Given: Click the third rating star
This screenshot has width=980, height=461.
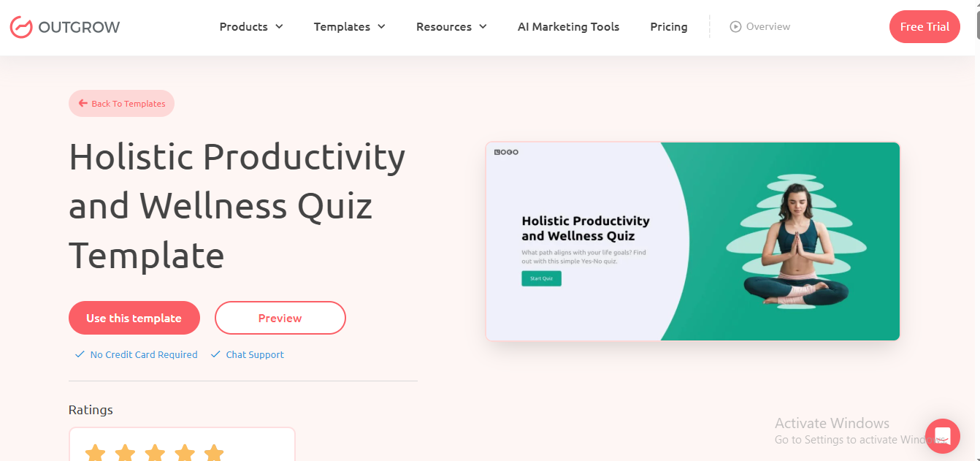Looking at the screenshot, I should coord(155,453).
